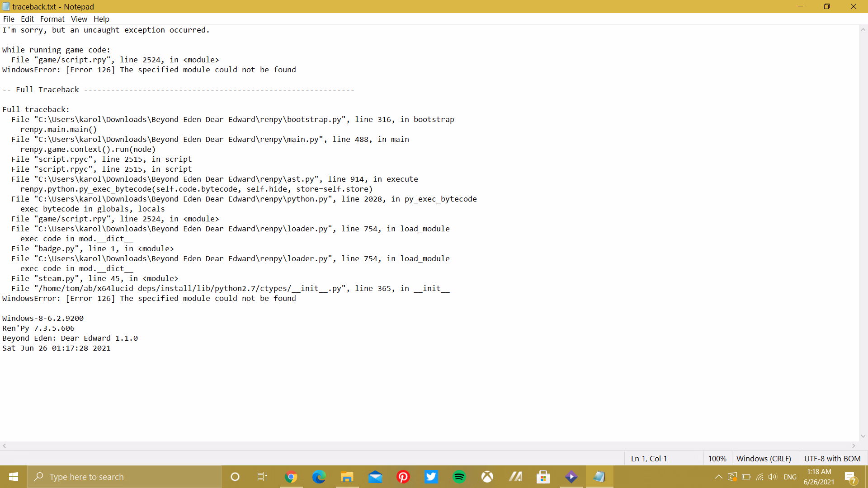The height and width of the screenshot is (488, 868).
Task: Click the horizontal scrollbar right arrow
Action: [854, 446]
